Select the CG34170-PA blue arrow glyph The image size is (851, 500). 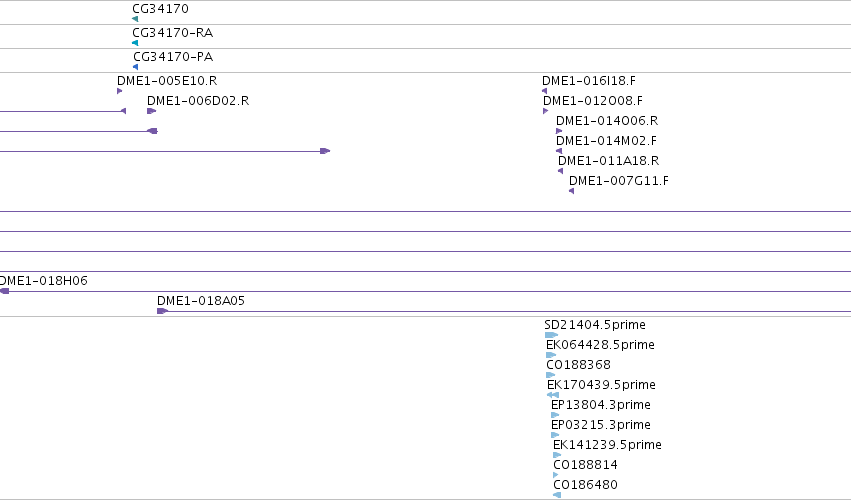point(136,67)
